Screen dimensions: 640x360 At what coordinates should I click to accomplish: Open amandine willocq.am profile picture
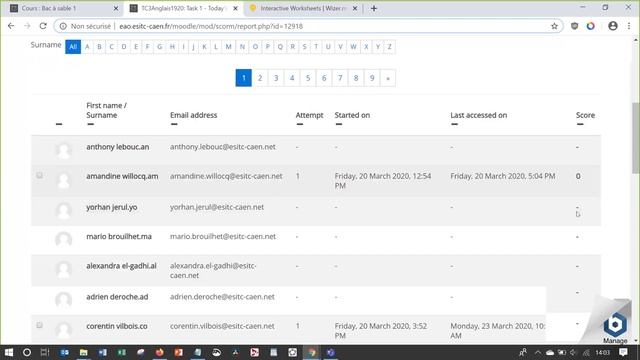(x=64, y=180)
